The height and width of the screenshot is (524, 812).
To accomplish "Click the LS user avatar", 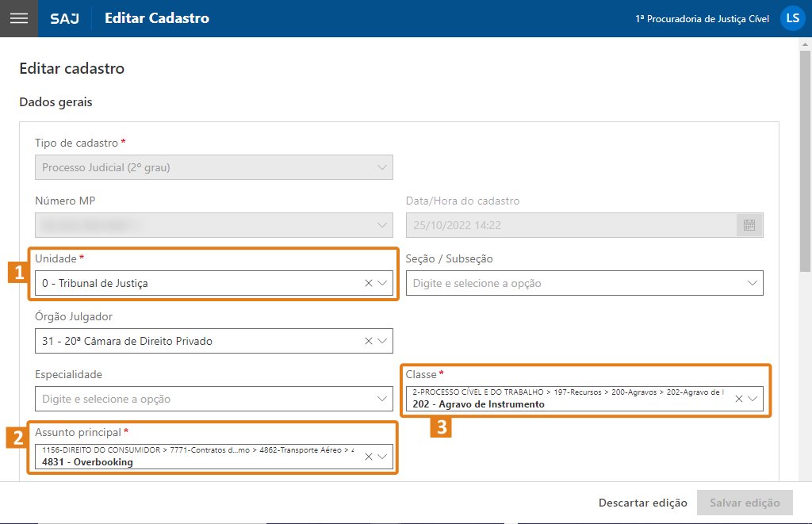I will [792, 18].
